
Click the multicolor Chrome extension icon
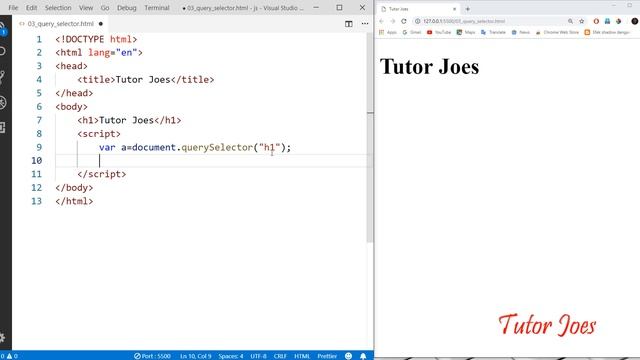coord(619,21)
